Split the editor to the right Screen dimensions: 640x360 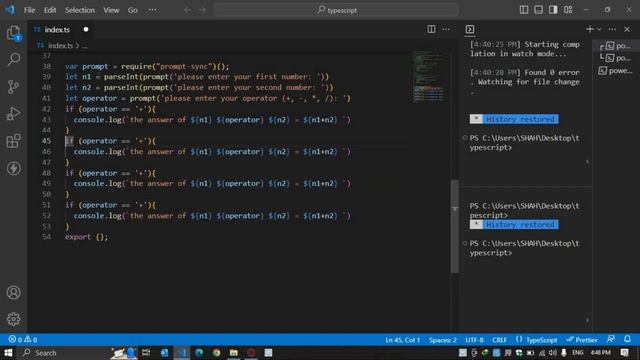coord(431,29)
